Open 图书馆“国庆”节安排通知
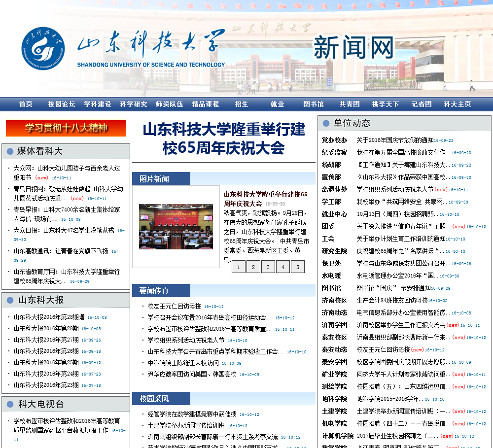The image size is (493, 448). pos(393,288)
